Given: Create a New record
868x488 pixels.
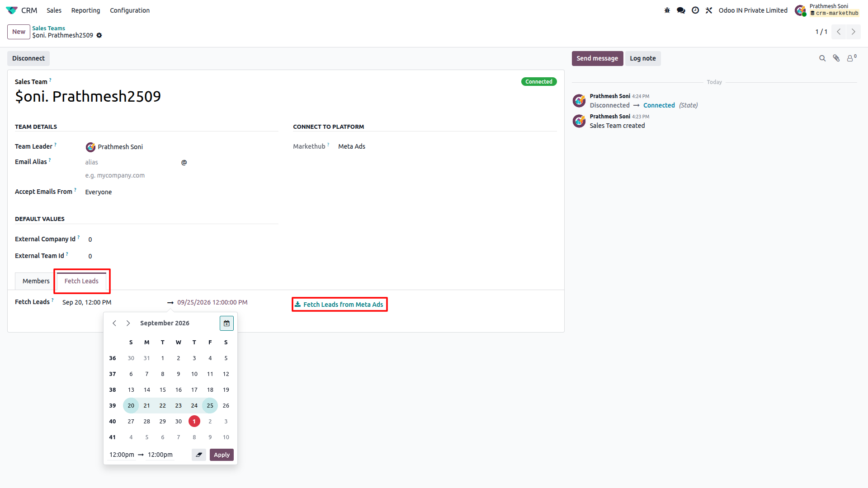Looking at the screenshot, I should point(19,32).
